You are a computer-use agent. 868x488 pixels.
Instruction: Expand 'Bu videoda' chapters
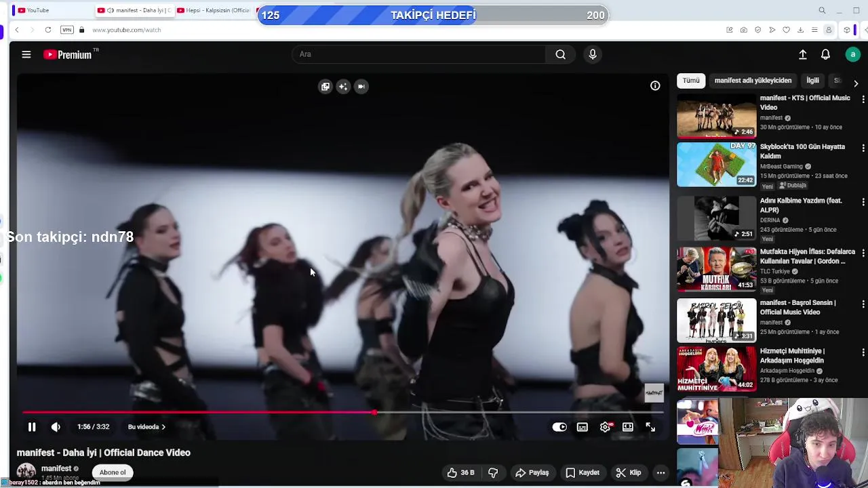146,427
